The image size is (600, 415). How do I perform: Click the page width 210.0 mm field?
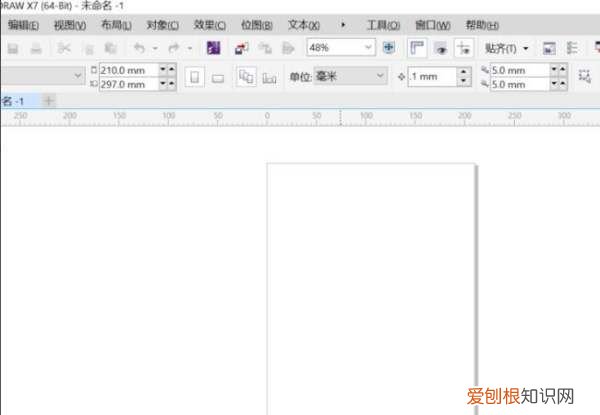(x=128, y=70)
